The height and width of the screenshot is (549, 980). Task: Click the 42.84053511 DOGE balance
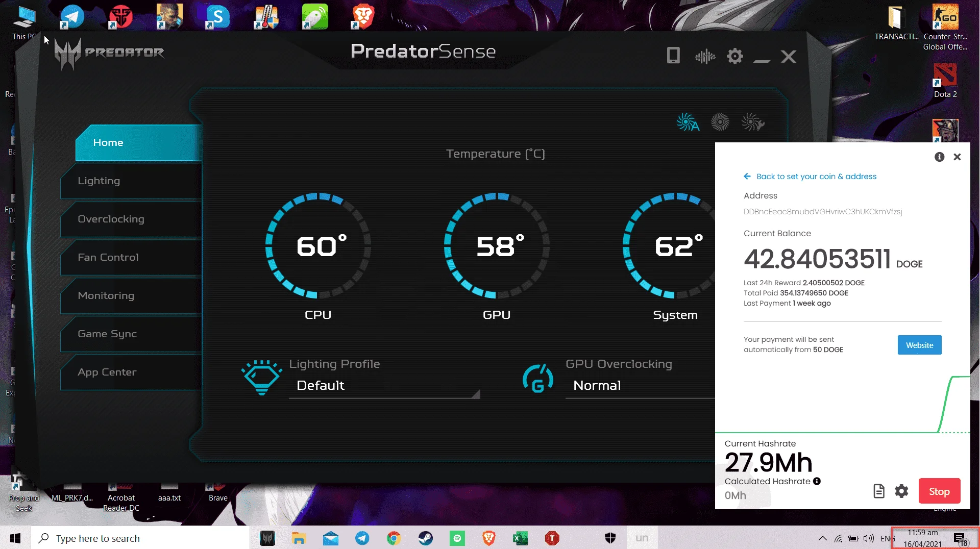[x=833, y=259]
